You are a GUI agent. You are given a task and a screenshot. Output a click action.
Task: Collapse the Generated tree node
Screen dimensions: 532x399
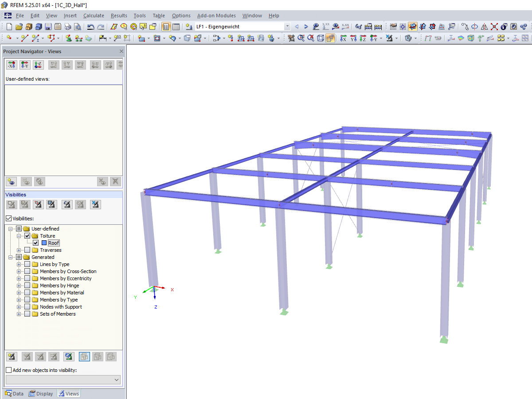(11, 257)
